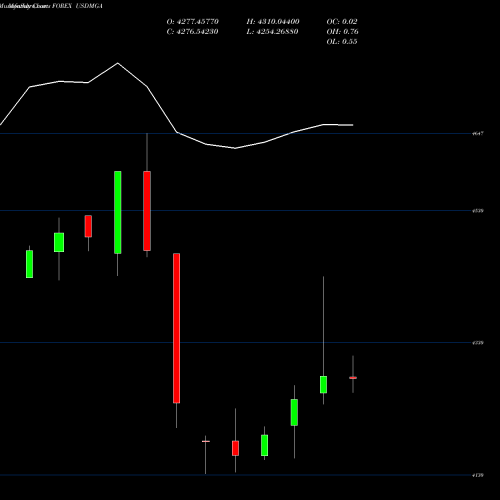Select the OL: 0.55 indicator text
The image size is (500, 500).
[342, 42]
